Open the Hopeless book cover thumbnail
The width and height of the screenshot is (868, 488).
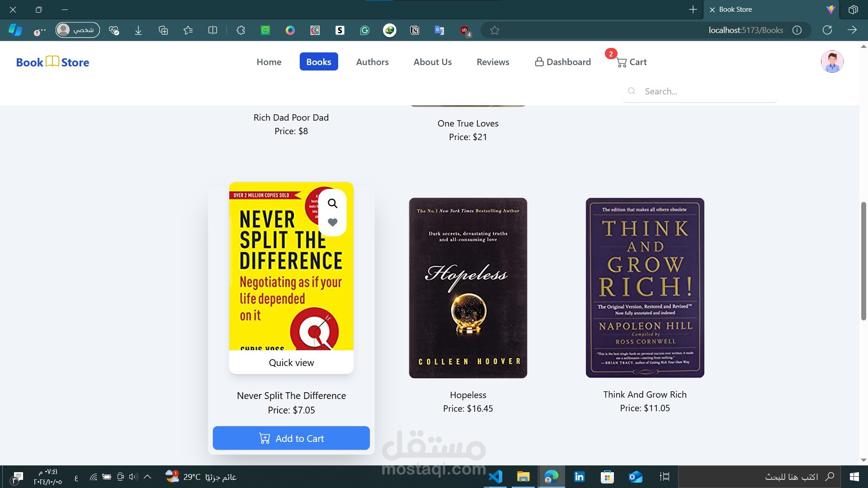[468, 288]
